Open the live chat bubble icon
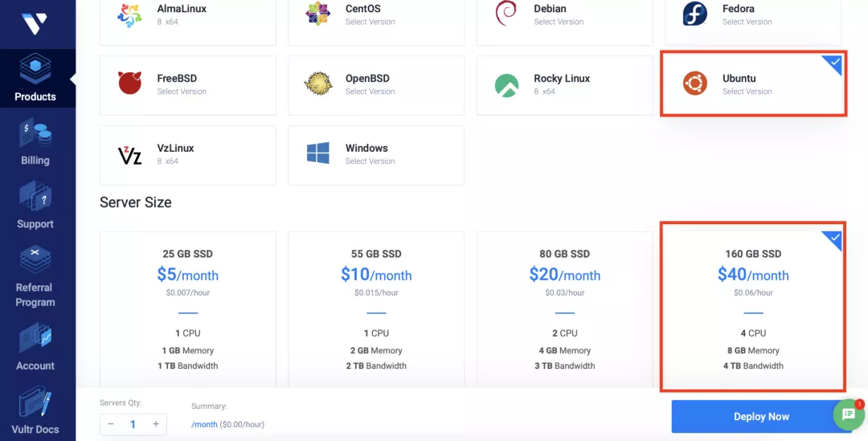Screen dimensions: 868x441 [850, 415]
